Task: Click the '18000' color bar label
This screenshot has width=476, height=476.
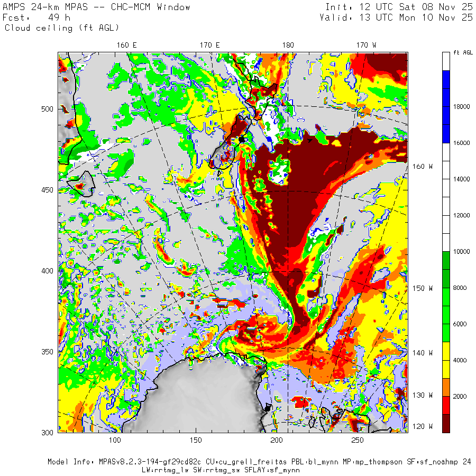Action: pos(461,106)
